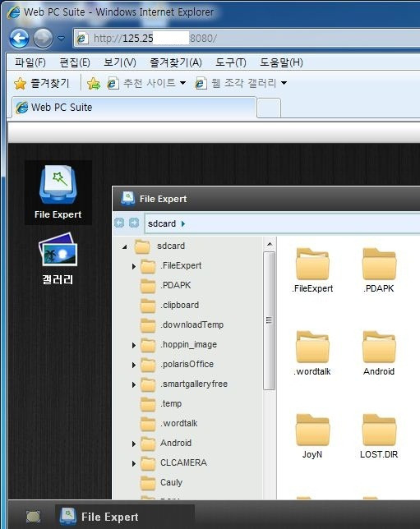Select .clipboard in the tree
Viewport: 420px width, 529px height.
[179, 305]
